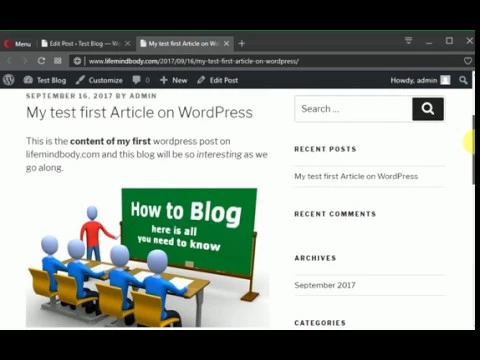Open the Speed Dial grid
Viewport: 480px width, 360px height.
pyautogui.click(x=58, y=61)
